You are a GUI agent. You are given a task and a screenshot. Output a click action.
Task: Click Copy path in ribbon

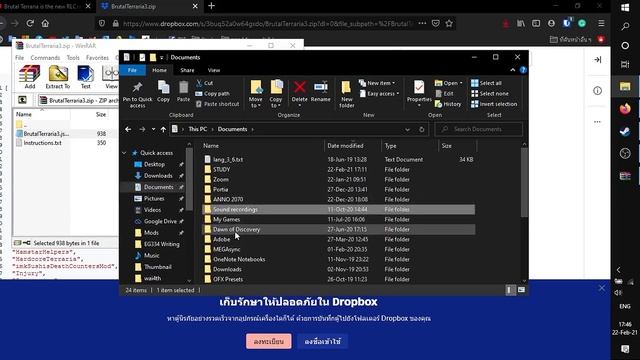click(212, 93)
